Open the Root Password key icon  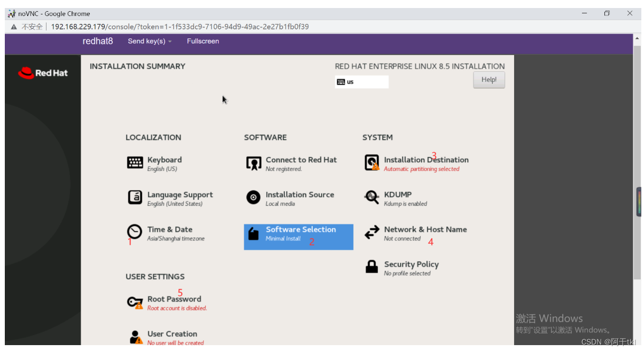point(135,303)
